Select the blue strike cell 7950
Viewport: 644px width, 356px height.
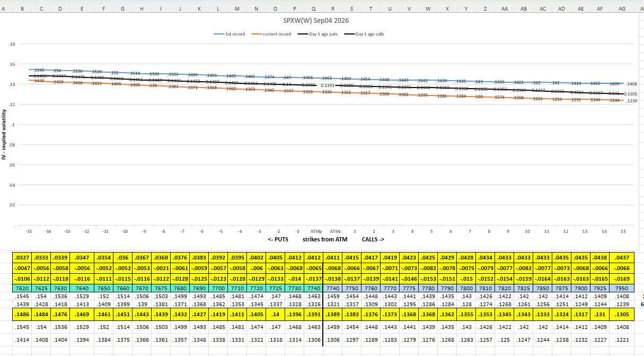pos(621,288)
